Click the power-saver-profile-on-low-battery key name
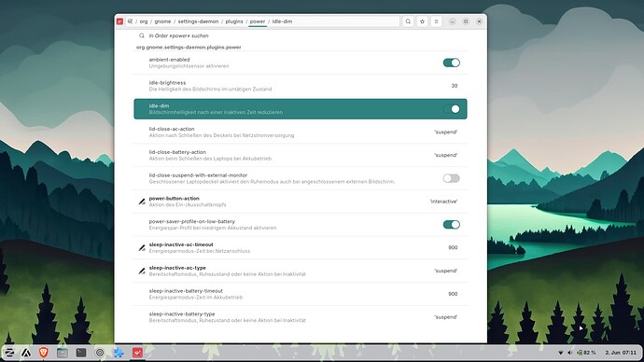 (192, 222)
